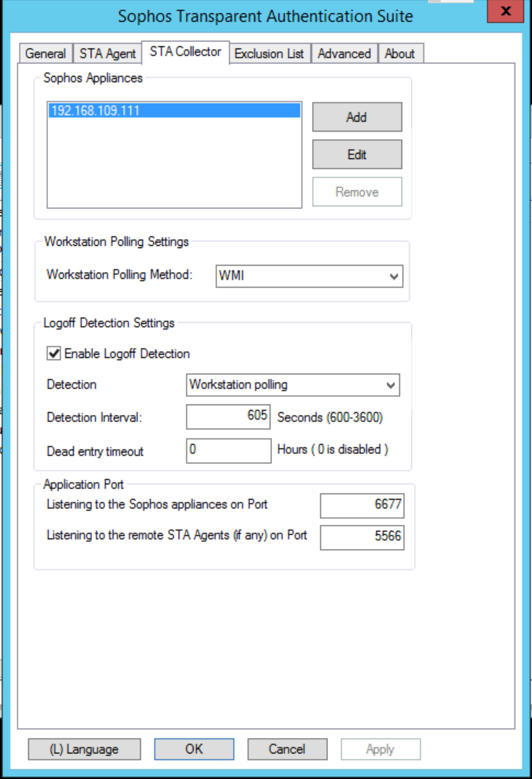Image resolution: width=532 pixels, height=779 pixels.
Task: Select appliance 192.168.109.111 in the list
Action: pos(174,110)
